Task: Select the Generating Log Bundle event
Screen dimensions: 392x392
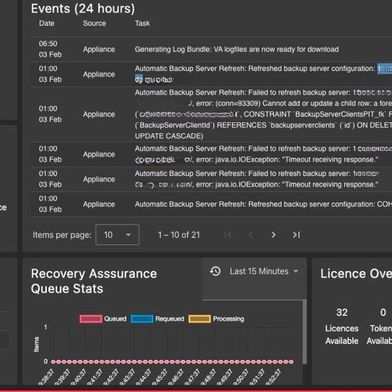Action: pyautogui.click(x=212, y=49)
